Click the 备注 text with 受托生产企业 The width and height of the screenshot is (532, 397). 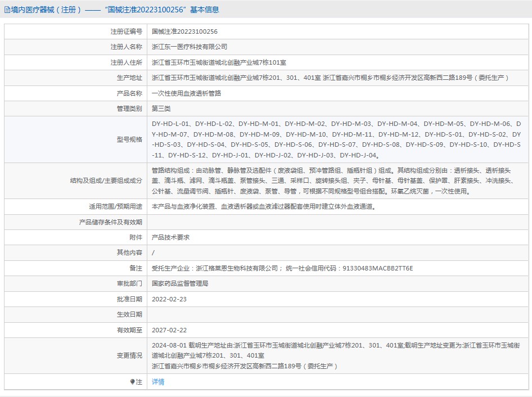282,268
